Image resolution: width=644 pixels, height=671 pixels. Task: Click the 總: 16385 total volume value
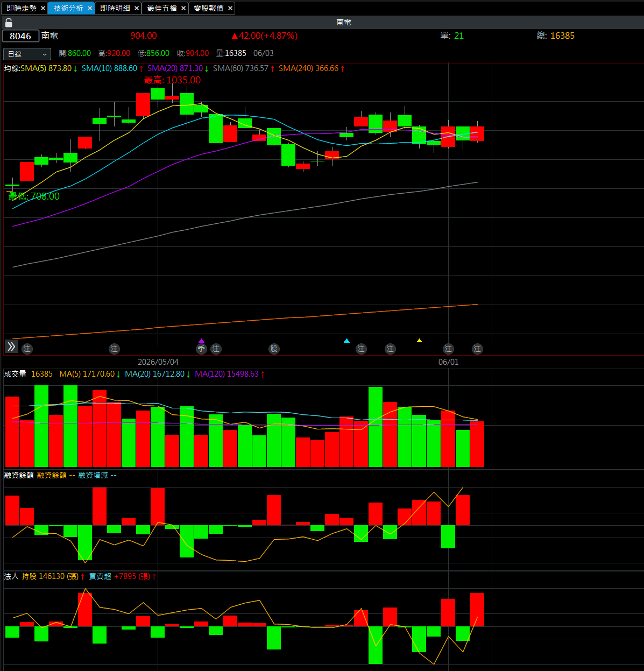556,36
